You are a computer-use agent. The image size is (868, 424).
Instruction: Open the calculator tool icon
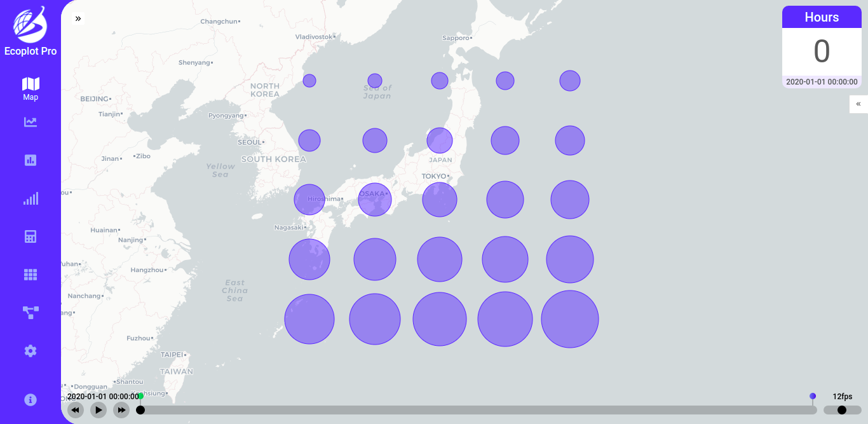pos(31,236)
